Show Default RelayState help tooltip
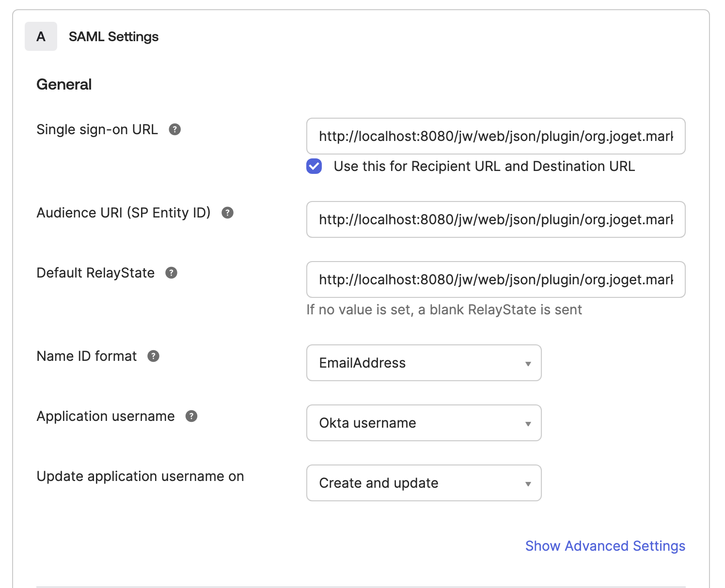This screenshot has height=588, width=725. 172,273
